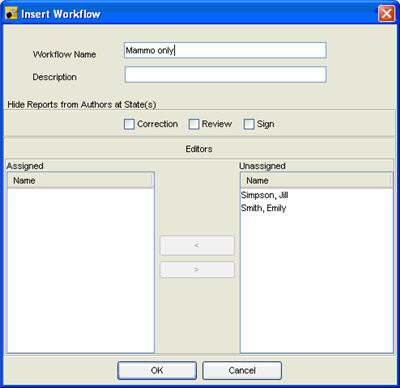The height and width of the screenshot is (388, 400).
Task: Click into the Description field
Action: 225,74
